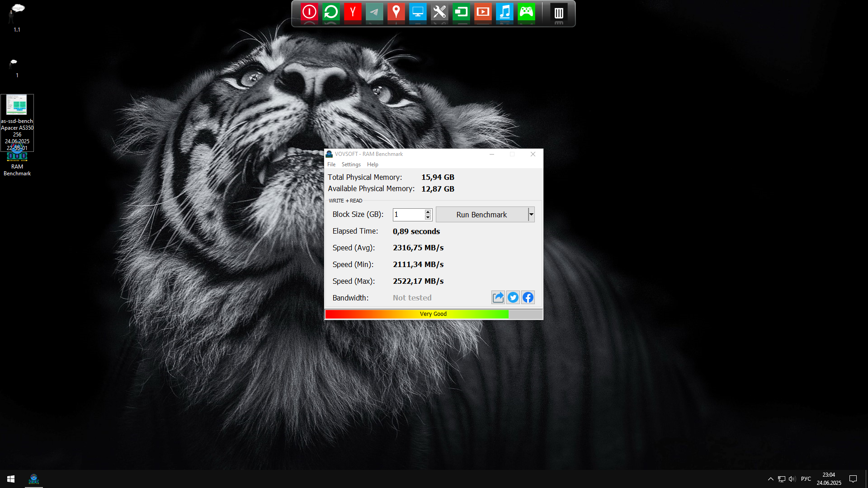Share the result on Facebook
Image resolution: width=868 pixels, height=488 pixels.
(528, 297)
